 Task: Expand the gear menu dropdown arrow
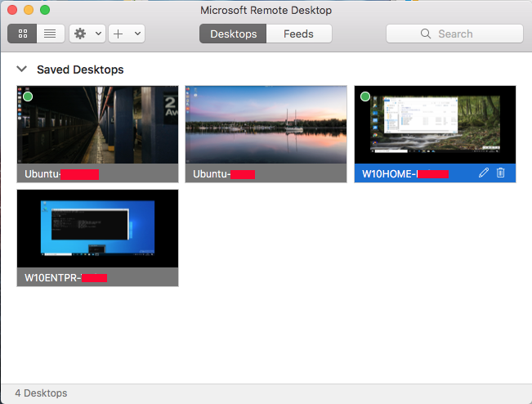(98, 34)
